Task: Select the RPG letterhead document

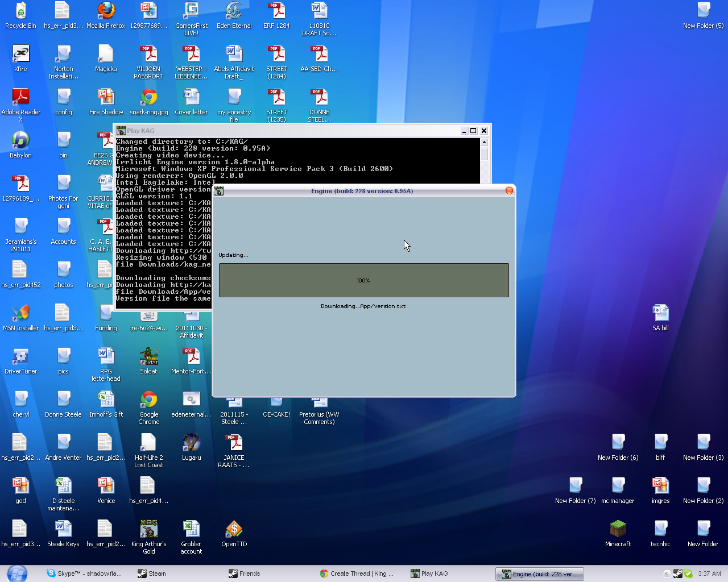Action: [x=106, y=365]
